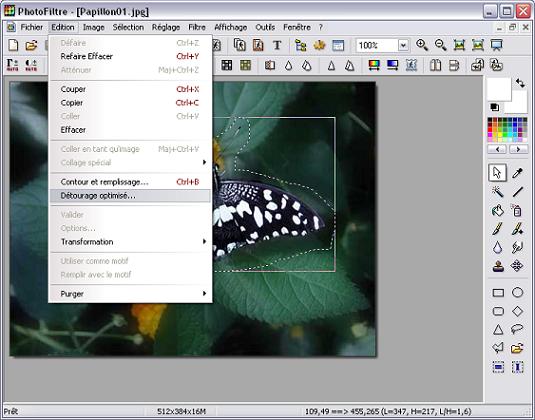The image size is (535, 420).
Task: Click Couper in the Edition menu
Action: (130, 89)
